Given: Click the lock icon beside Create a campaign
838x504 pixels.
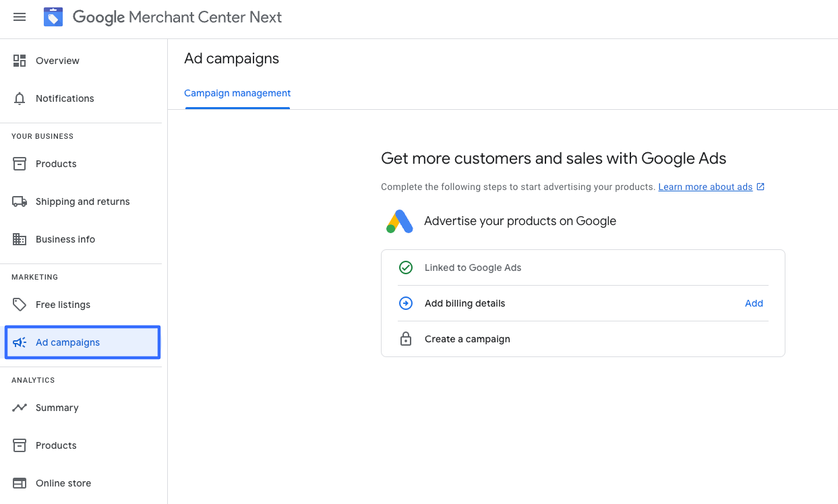Looking at the screenshot, I should (406, 339).
